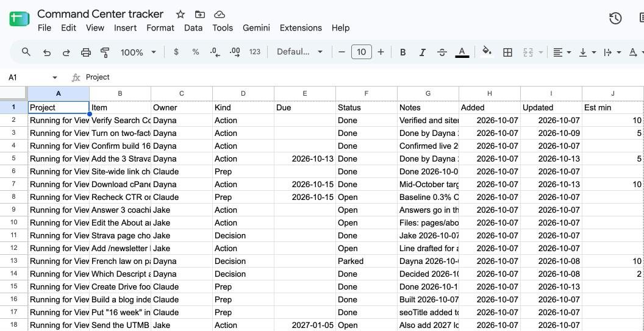Open the zoom 100% dropdown
Image resolution: width=644 pixels, height=331 pixels.
138,52
